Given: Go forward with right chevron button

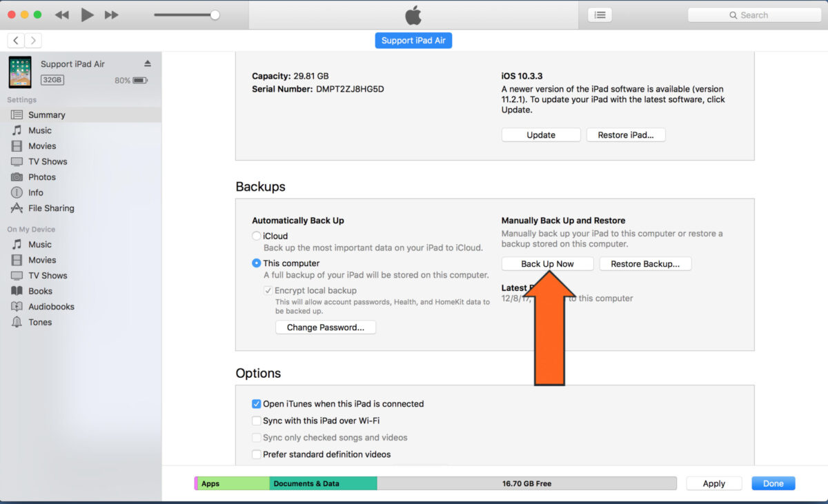Looking at the screenshot, I should click(33, 40).
